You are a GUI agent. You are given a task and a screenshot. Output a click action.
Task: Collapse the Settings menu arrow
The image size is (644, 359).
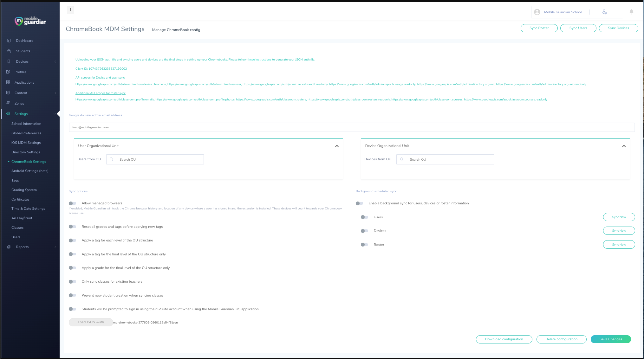[x=55, y=114]
